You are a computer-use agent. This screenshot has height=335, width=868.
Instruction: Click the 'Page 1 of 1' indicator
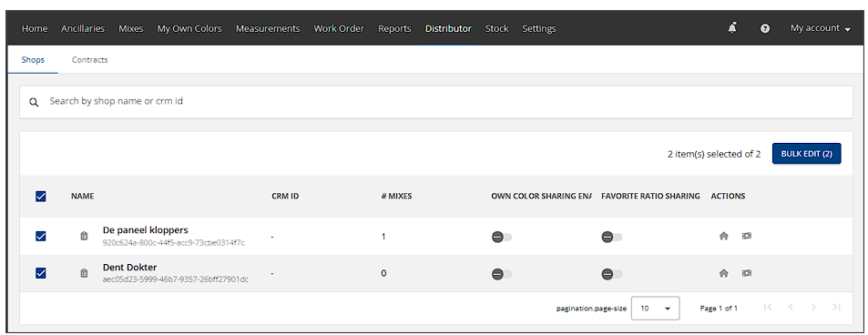pyautogui.click(x=719, y=308)
